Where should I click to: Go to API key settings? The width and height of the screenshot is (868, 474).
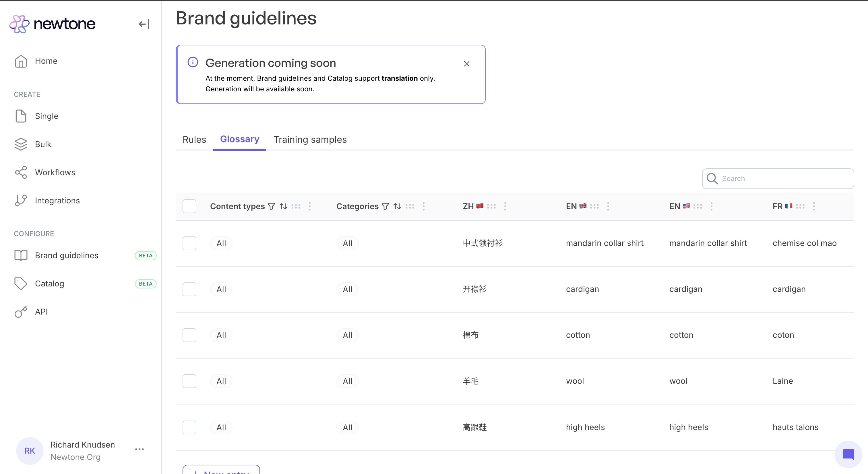[41, 311]
